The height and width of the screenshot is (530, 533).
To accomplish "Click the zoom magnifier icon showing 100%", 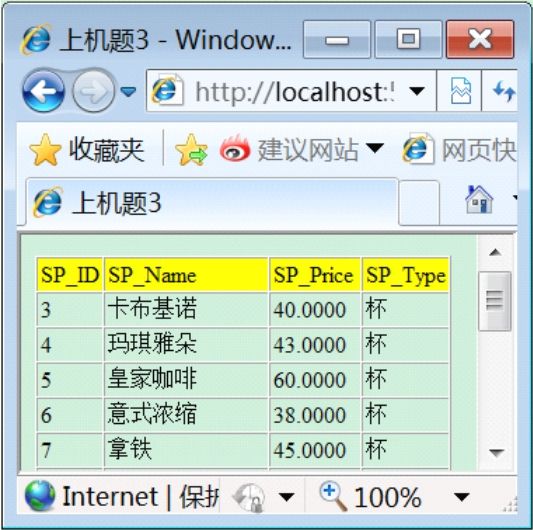I will (333, 497).
